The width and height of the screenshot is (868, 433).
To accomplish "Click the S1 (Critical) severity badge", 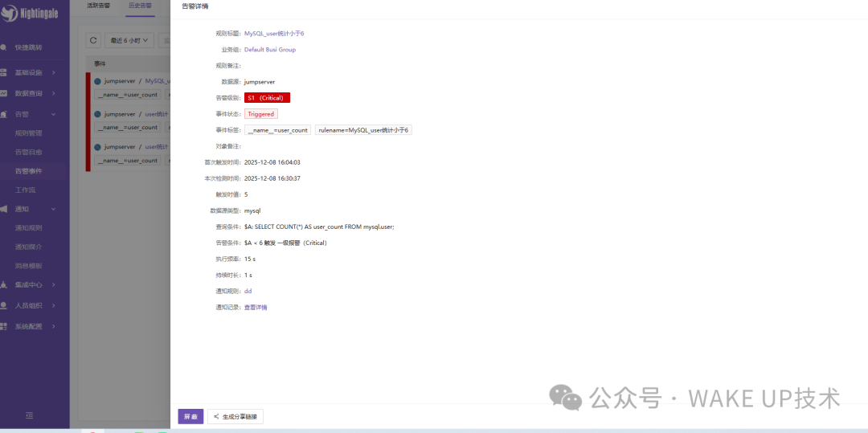I will point(267,98).
